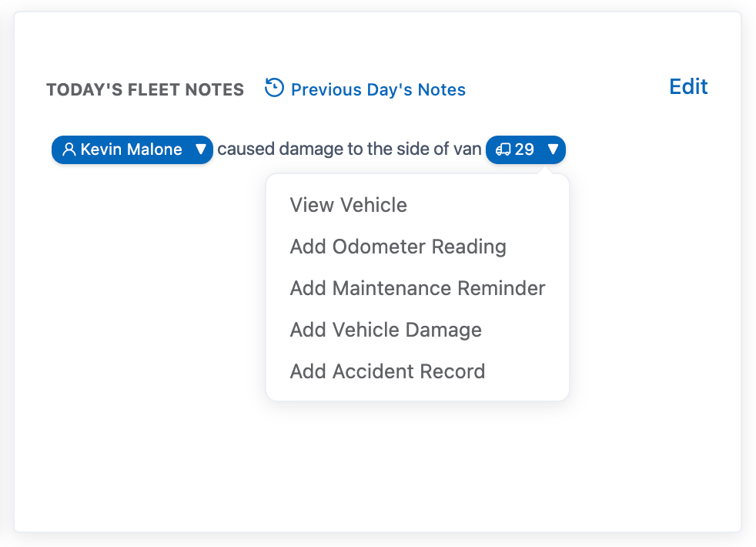This screenshot has height=547, width=756.
Task: Click the number 29 on vehicle tag
Action: [524, 149]
